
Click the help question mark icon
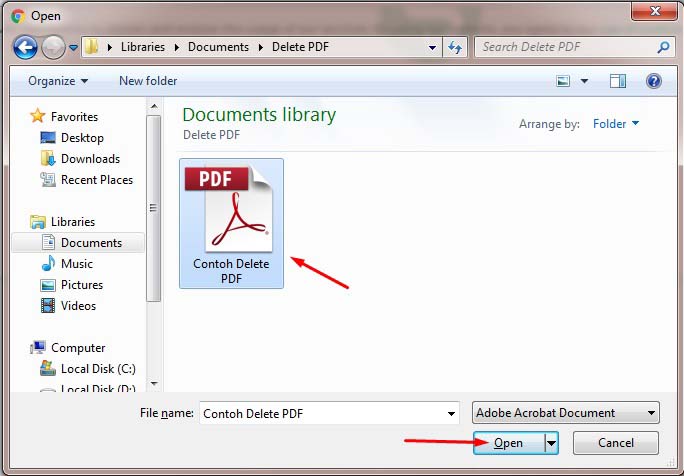click(653, 81)
